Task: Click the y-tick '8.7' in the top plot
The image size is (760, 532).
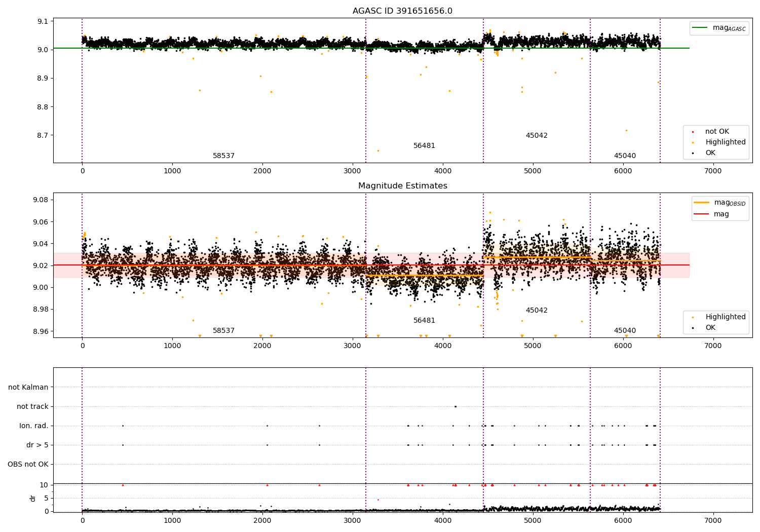Action: coord(43,136)
